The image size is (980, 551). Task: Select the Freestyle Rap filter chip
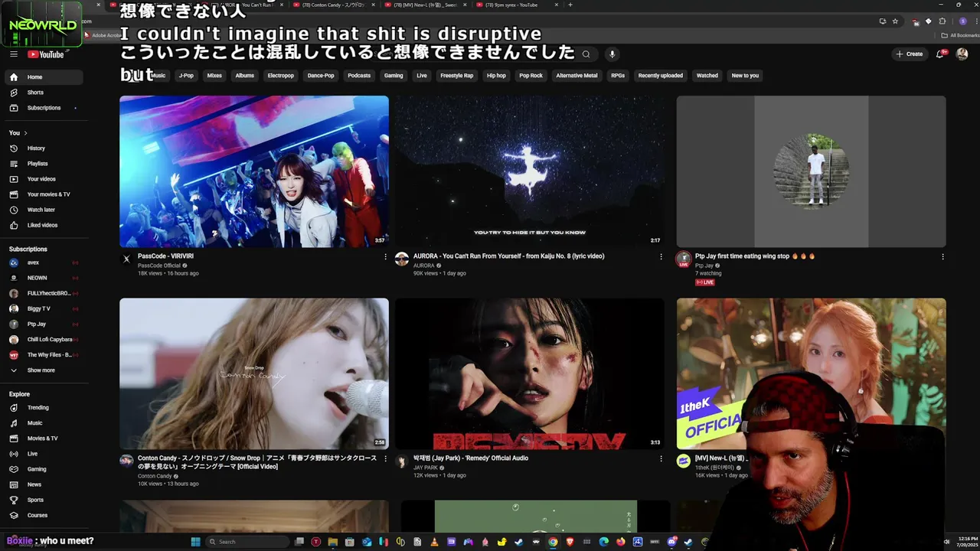click(x=457, y=76)
